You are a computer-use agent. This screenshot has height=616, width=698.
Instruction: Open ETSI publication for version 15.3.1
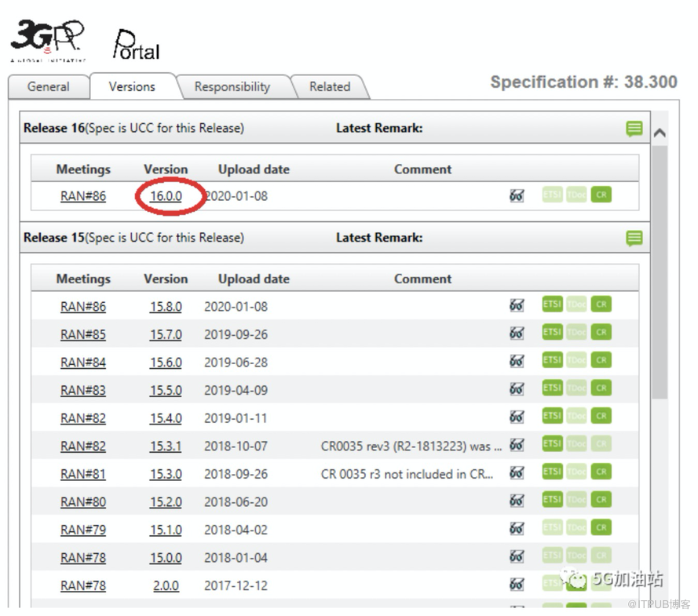tap(553, 443)
